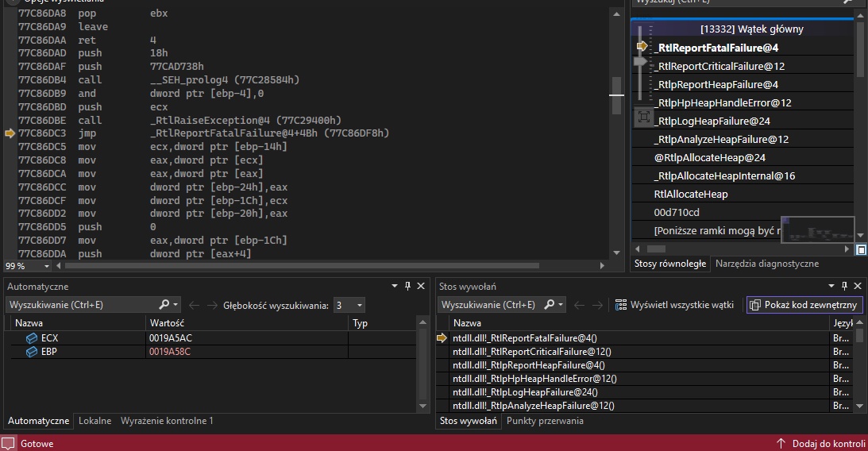Click scroll up arrow of disassembly vertical scrollbar
868x451 pixels.
pos(617,13)
